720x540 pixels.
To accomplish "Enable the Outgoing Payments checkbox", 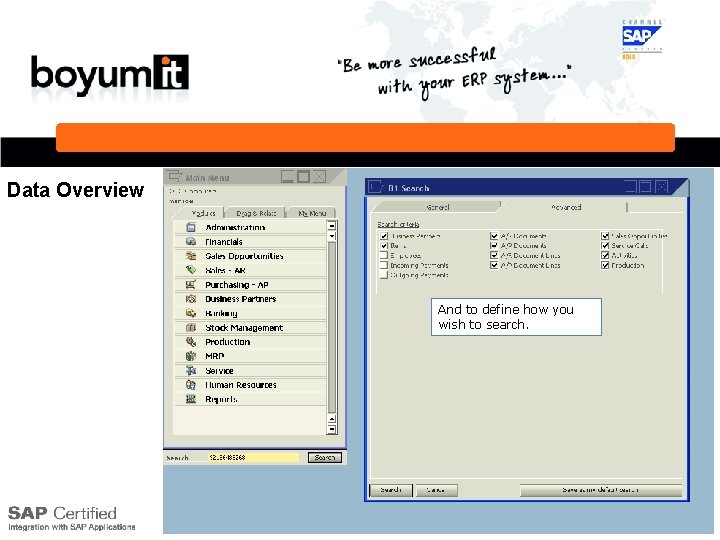I will tap(384, 275).
